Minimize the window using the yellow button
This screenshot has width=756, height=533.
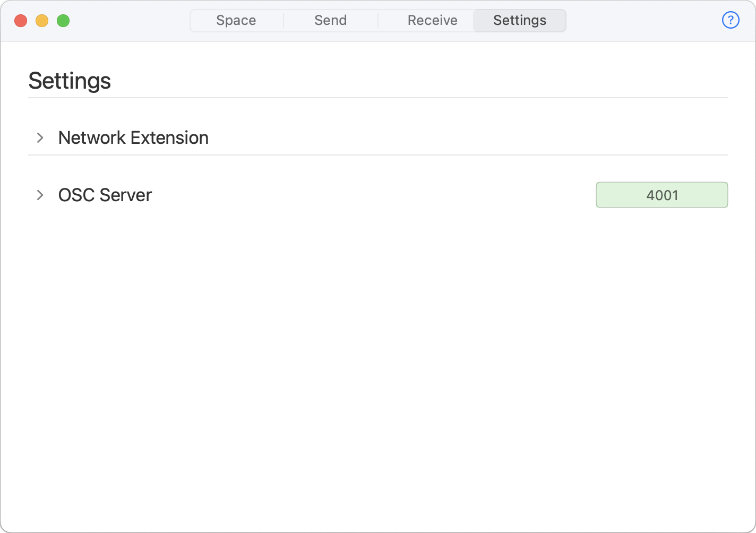pyautogui.click(x=42, y=21)
